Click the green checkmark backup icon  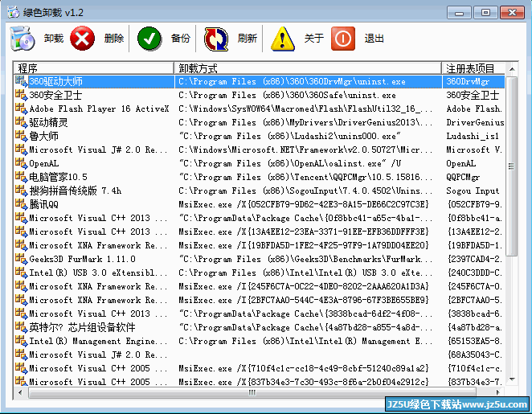pyautogui.click(x=149, y=39)
